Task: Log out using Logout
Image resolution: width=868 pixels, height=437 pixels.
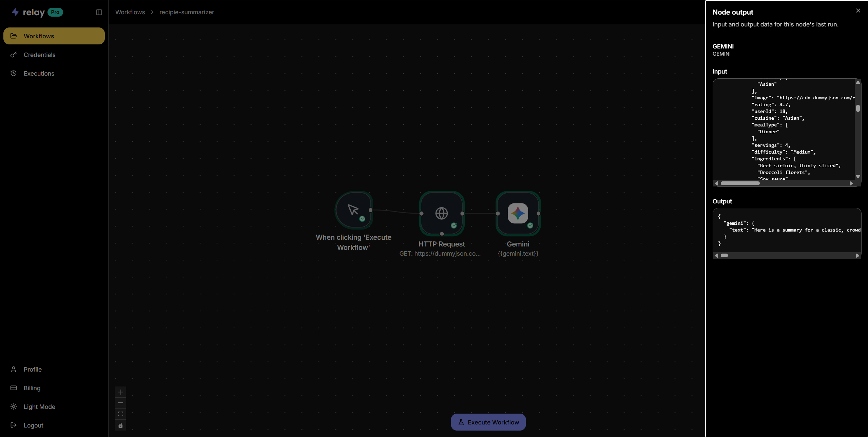Action: tap(54, 425)
